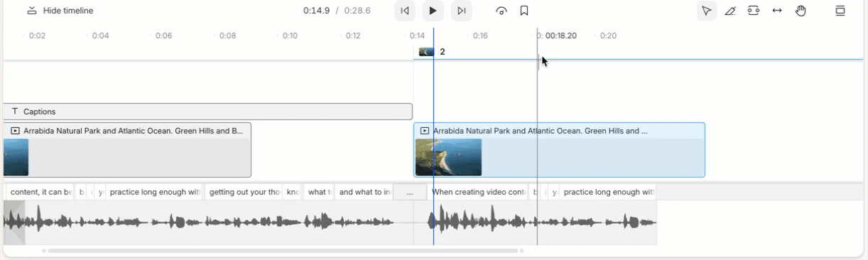Click scene 2 marker thumbnail

[426, 52]
